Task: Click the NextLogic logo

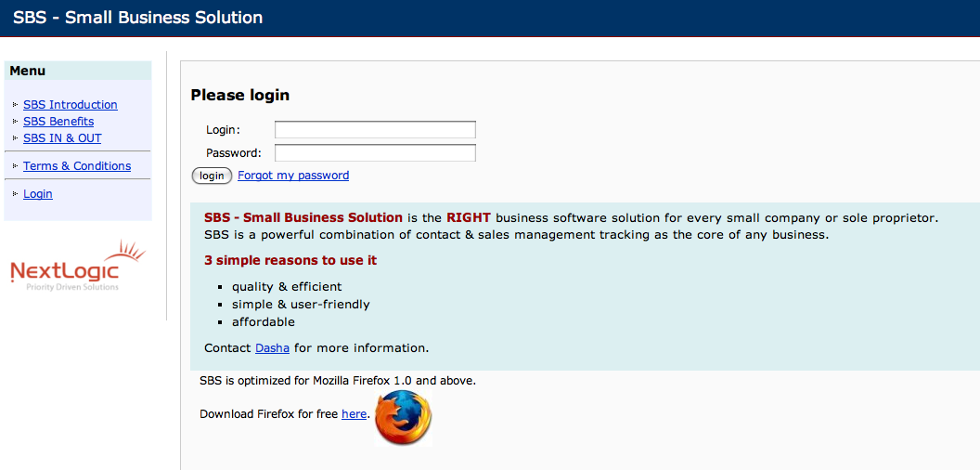Action: point(78,266)
